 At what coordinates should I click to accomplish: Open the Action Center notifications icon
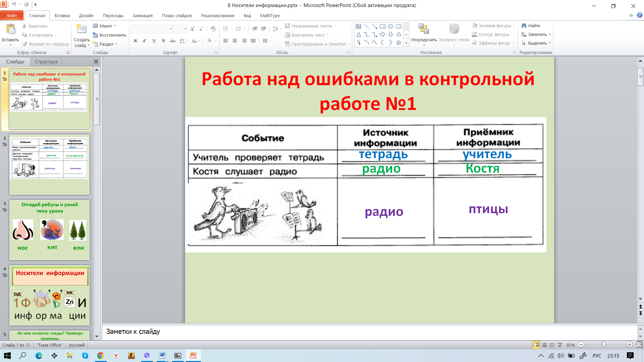tap(630, 356)
